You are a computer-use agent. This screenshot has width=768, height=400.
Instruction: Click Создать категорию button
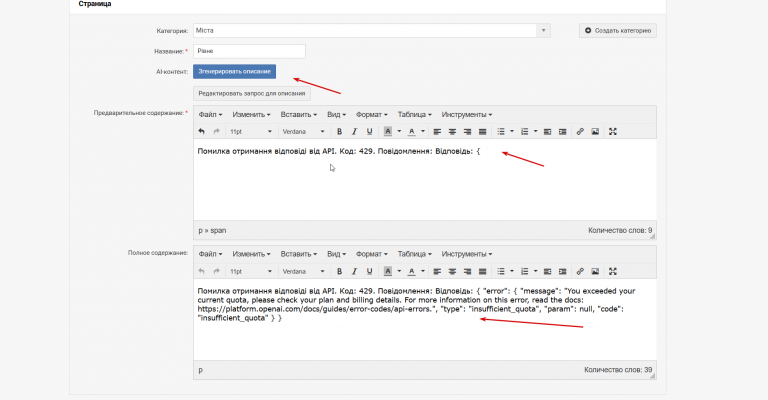(618, 30)
